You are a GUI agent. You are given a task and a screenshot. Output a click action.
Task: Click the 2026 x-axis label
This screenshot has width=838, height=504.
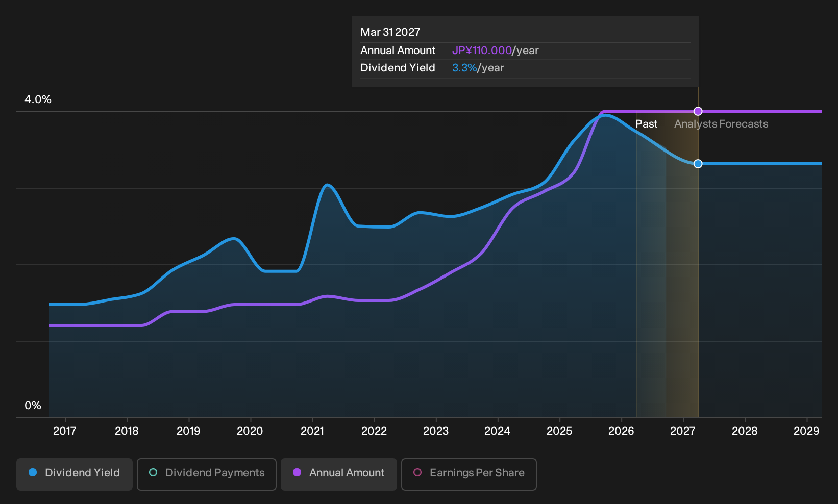621,431
